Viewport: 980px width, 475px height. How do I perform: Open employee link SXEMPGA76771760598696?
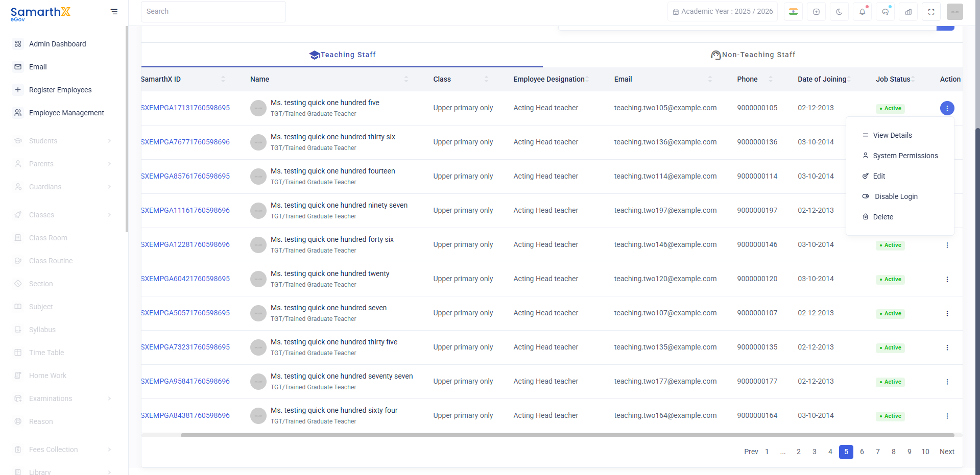185,142
